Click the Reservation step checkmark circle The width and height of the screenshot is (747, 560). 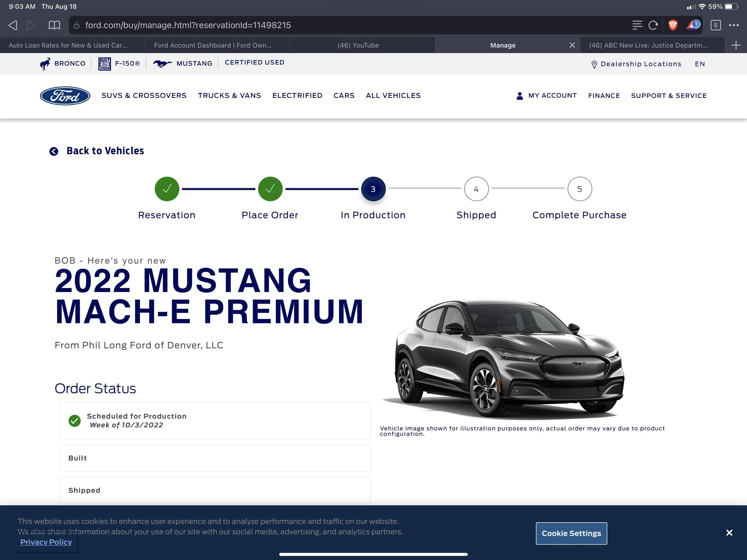[167, 189]
